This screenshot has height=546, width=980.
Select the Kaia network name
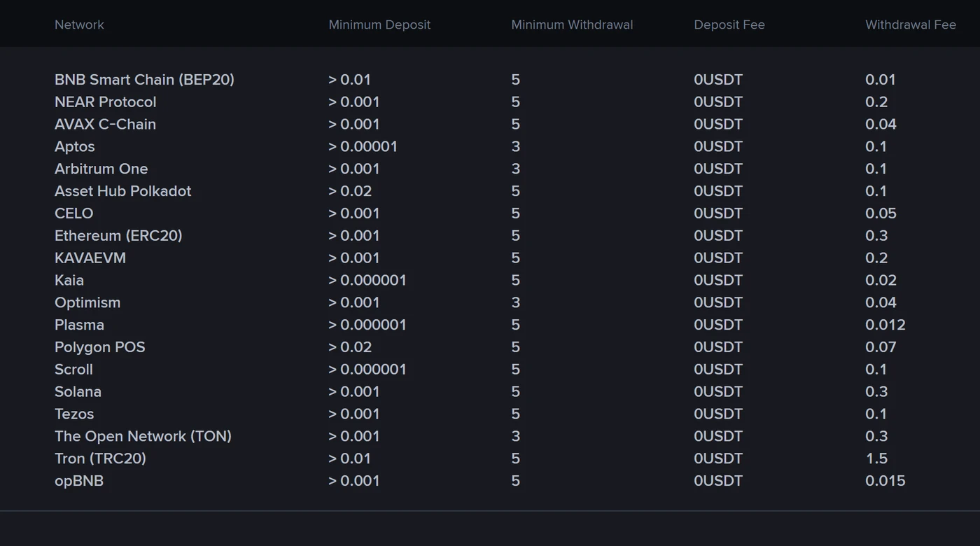(x=69, y=281)
